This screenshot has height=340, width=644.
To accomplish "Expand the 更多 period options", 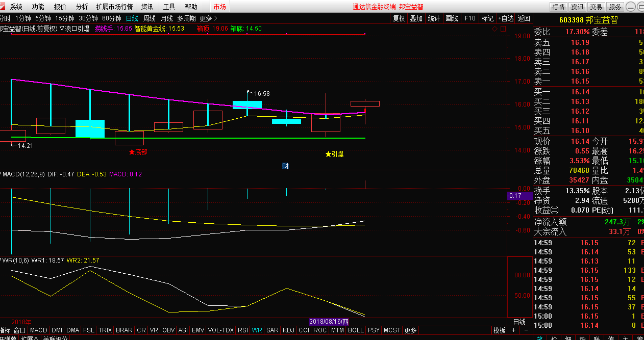I will pyautogui.click(x=208, y=18).
